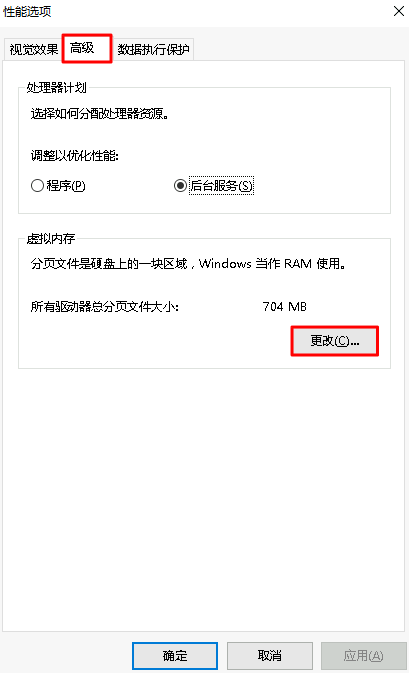Confirm changes with the 确定 button

tap(175, 655)
